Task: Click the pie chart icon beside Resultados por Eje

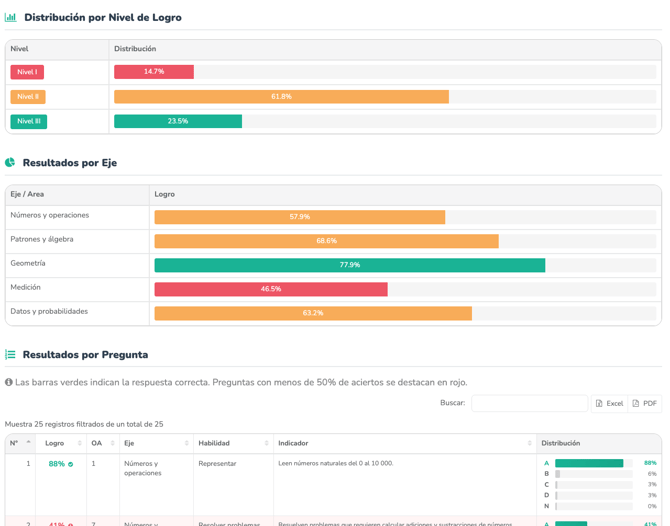Action: pyautogui.click(x=10, y=163)
